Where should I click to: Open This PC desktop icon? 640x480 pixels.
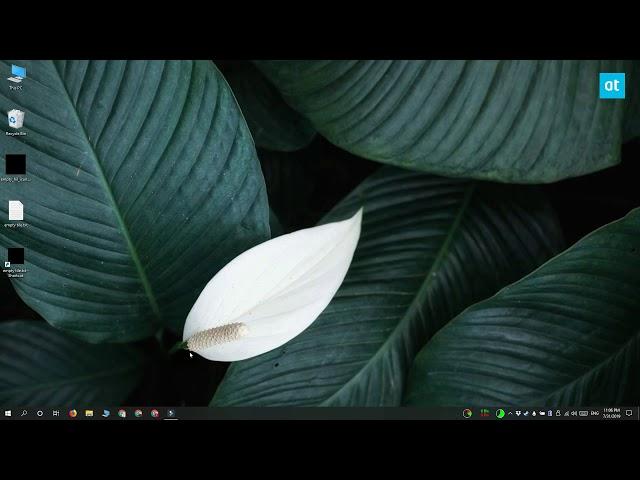coord(16,76)
